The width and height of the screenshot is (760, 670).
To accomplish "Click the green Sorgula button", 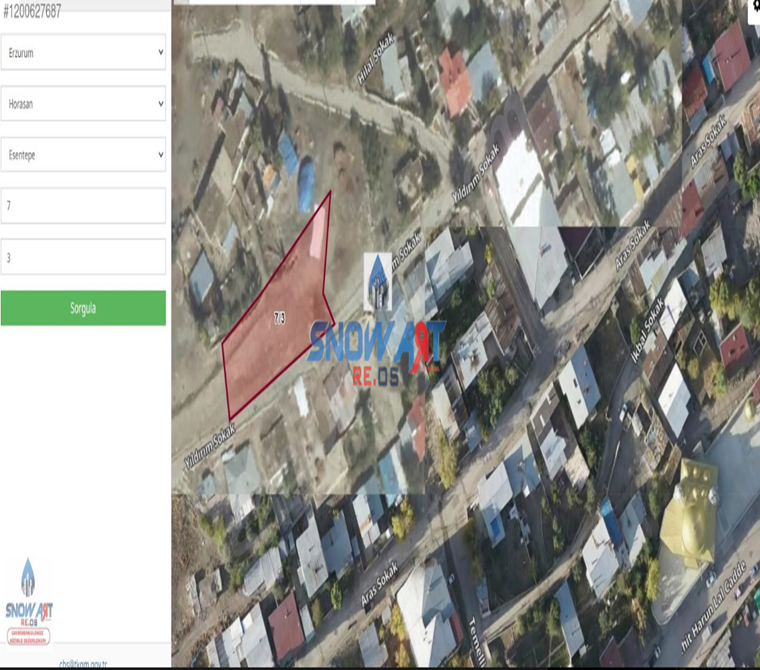I will click(x=83, y=308).
